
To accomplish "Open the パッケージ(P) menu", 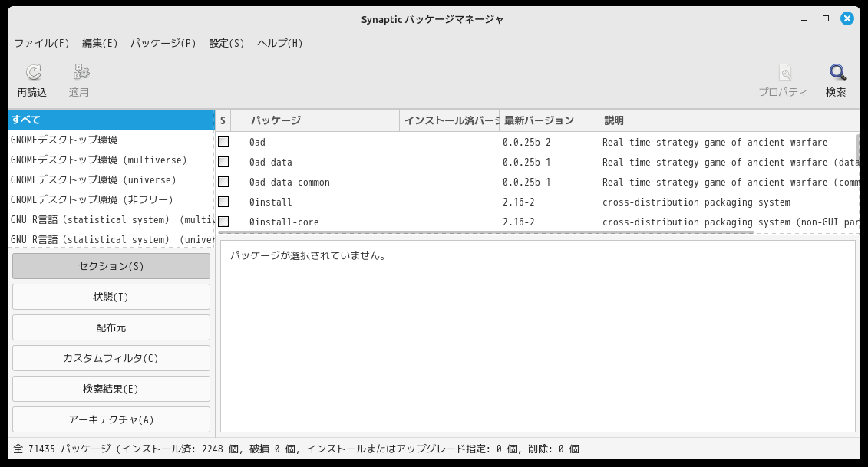I will pyautogui.click(x=163, y=43).
